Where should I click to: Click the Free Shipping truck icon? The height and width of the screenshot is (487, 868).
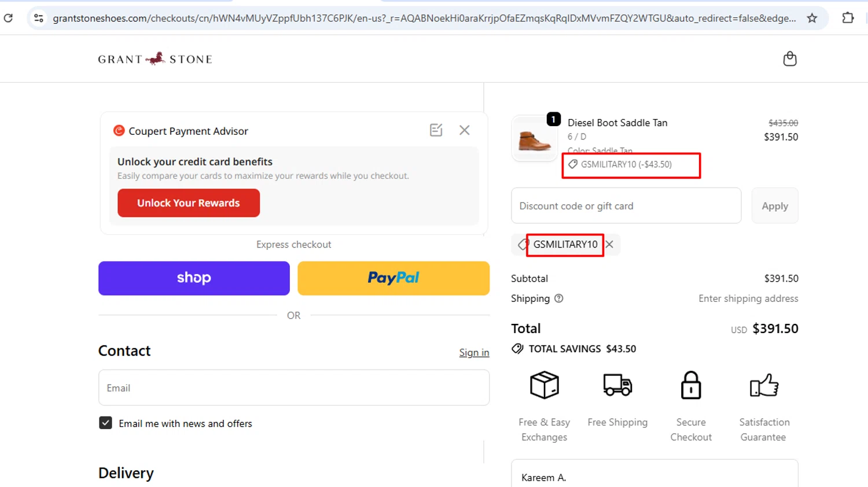[617, 385]
